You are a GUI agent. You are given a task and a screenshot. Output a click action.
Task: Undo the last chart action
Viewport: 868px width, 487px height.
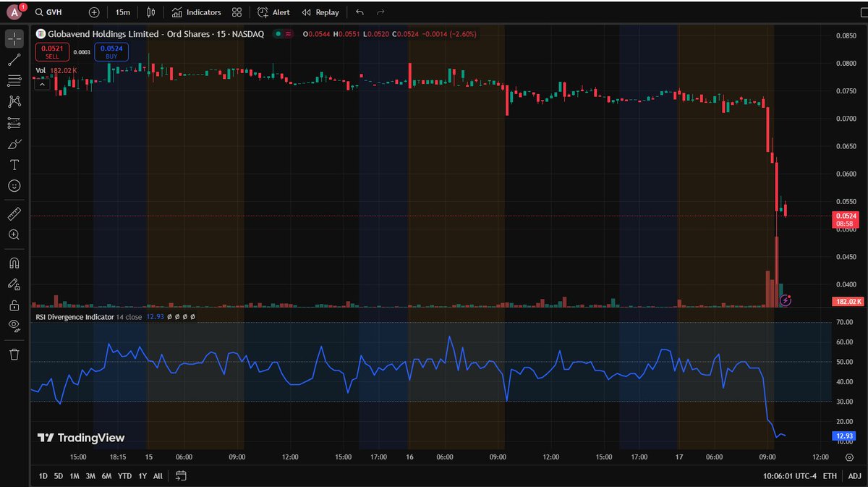(360, 12)
